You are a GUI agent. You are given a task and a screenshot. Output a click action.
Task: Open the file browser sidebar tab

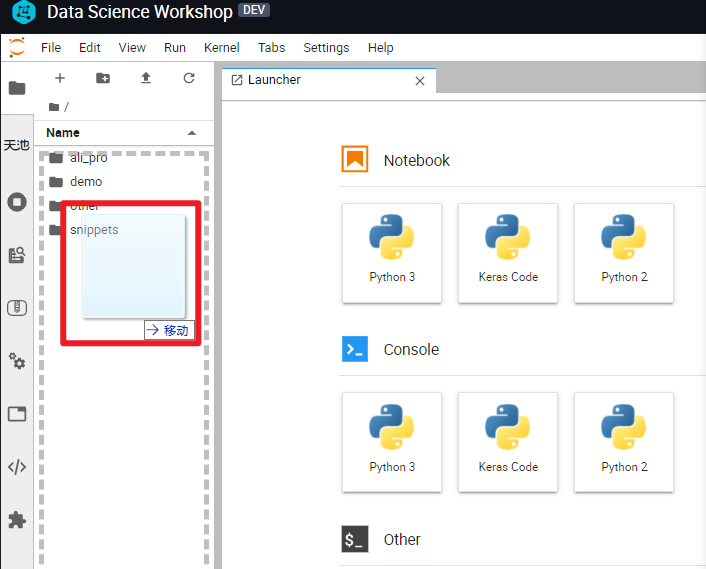coord(17,88)
